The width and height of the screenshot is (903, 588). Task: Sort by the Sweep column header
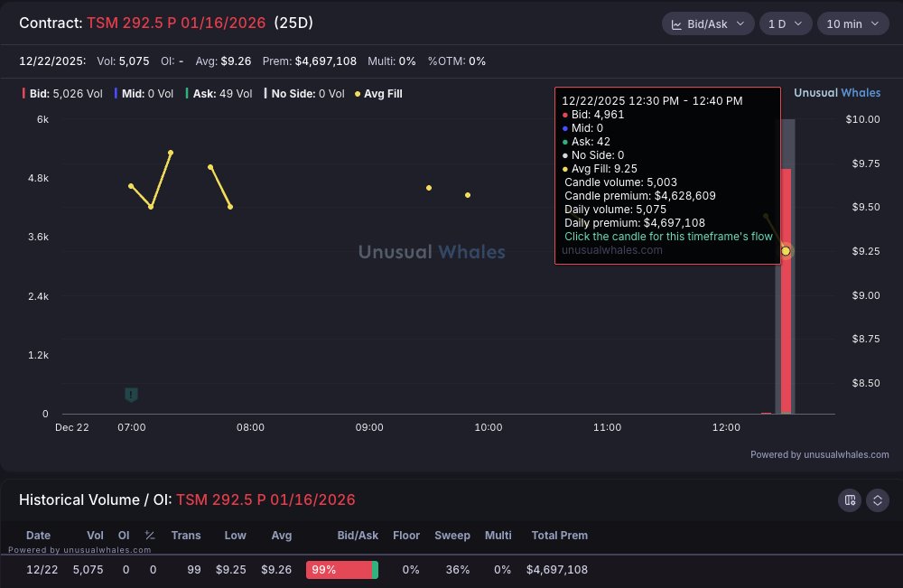click(452, 535)
